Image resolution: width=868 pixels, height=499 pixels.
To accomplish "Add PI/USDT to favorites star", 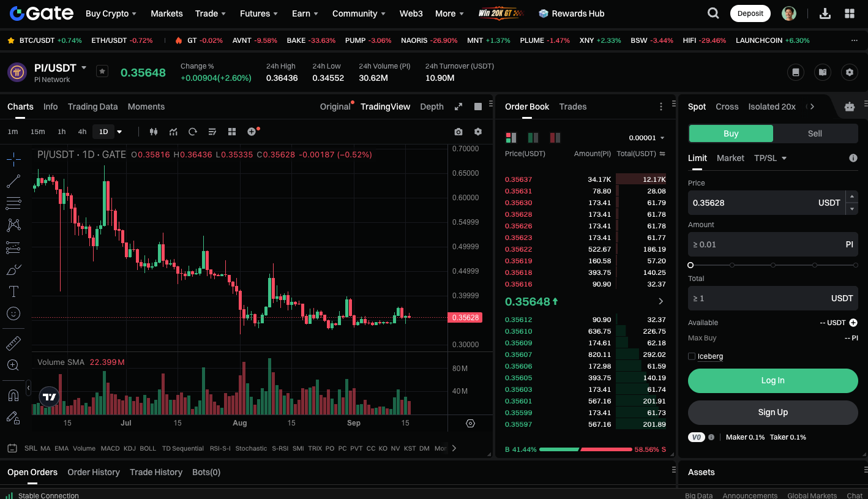I will [102, 71].
